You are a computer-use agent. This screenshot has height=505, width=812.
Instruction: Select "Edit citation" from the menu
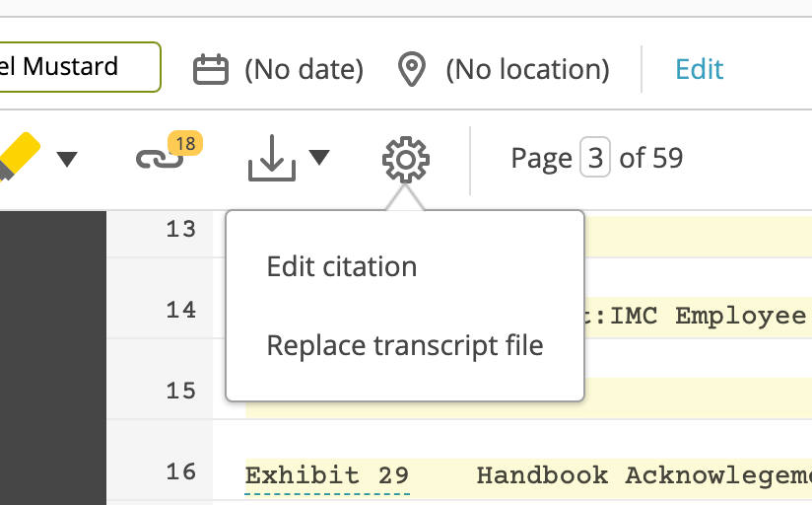[342, 266]
